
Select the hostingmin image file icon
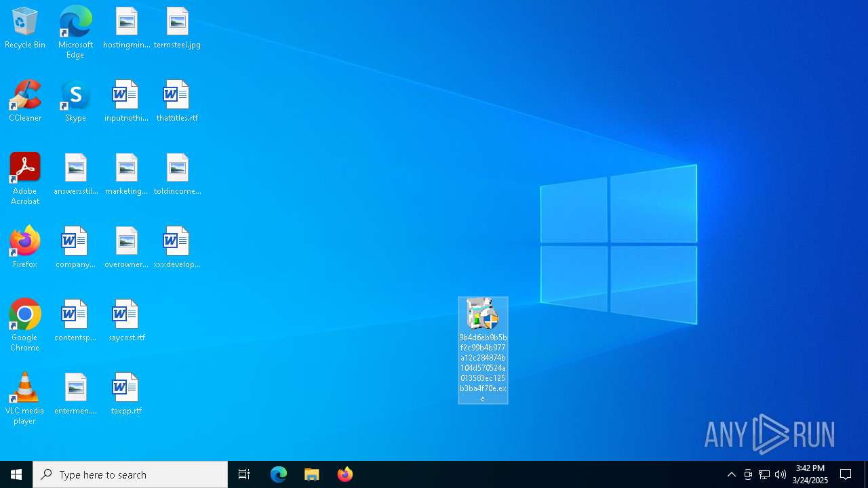126,28
